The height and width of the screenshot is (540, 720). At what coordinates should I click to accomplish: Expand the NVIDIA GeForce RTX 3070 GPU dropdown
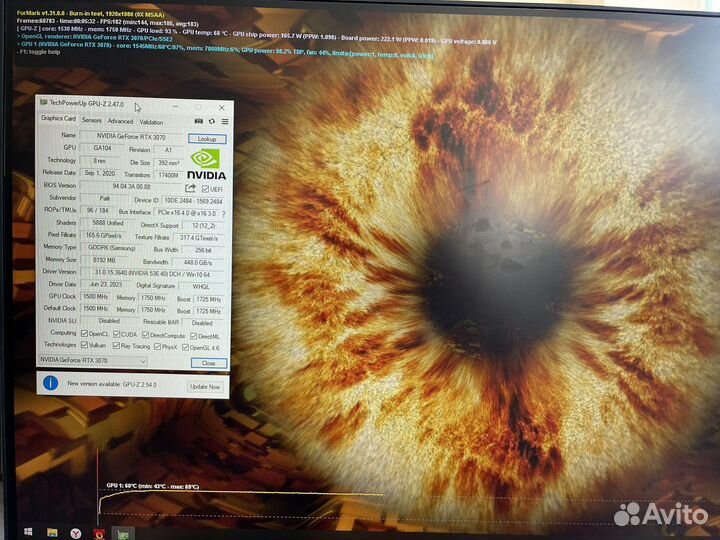tap(93, 360)
